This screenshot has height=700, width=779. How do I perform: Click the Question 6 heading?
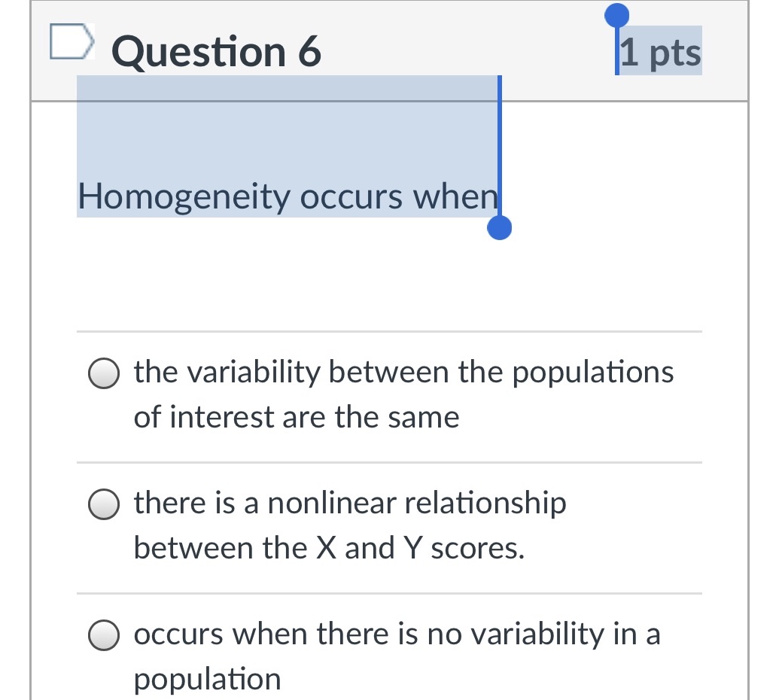point(216,51)
